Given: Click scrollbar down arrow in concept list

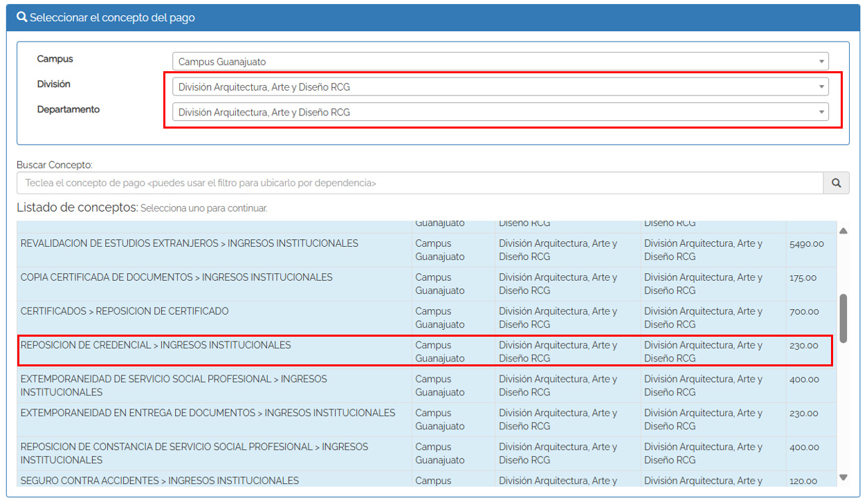Looking at the screenshot, I should click(x=843, y=477).
